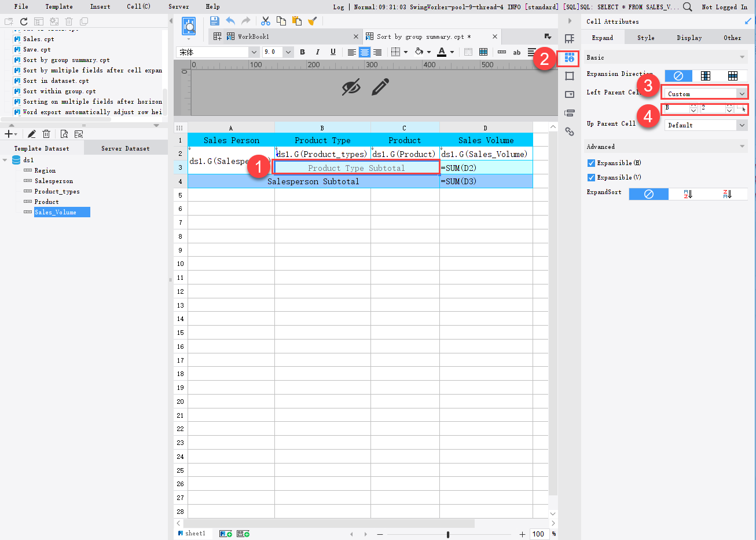Screen dimensions: 756x540
Task: Edit the selected dataset with the pencil icon
Action: pyautogui.click(x=32, y=134)
